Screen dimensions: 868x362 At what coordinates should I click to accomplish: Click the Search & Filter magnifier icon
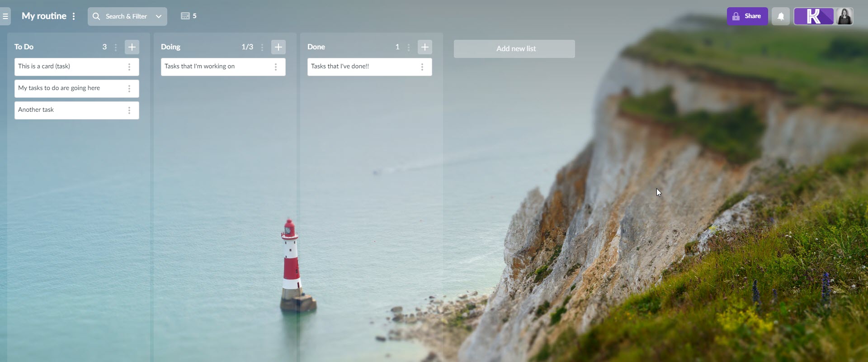click(96, 16)
